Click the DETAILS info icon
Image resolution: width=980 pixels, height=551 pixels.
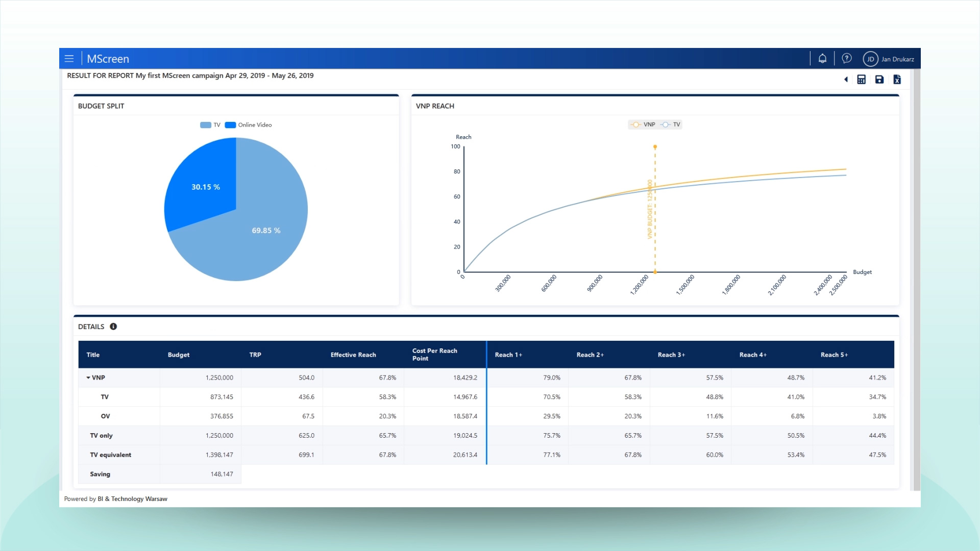tap(113, 327)
